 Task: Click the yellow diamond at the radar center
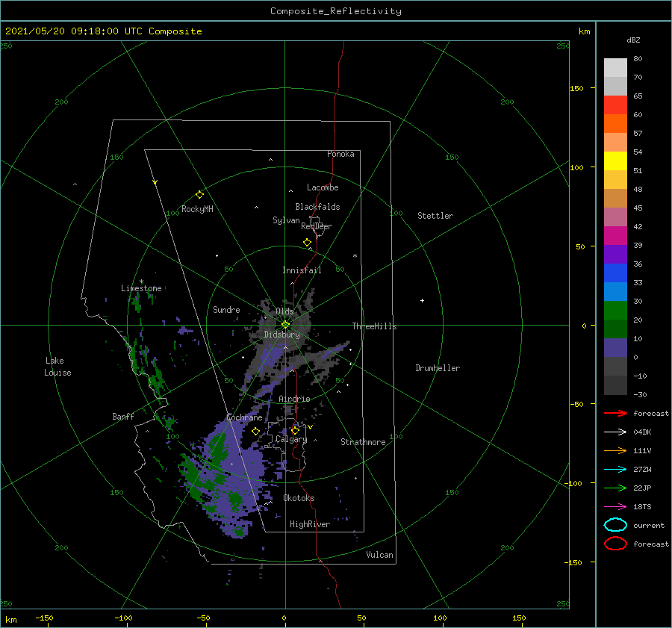pyautogui.click(x=285, y=325)
